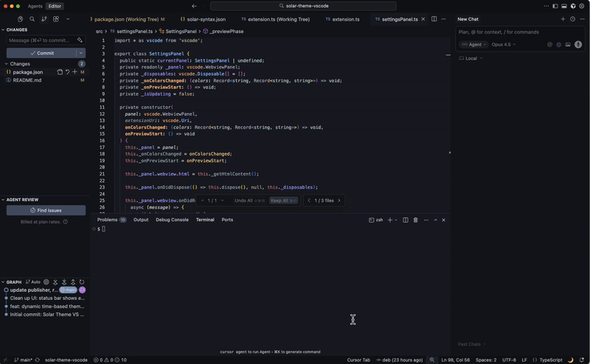Click Undo All changes button
Image resolution: width=590 pixels, height=364 pixels.
(249, 200)
